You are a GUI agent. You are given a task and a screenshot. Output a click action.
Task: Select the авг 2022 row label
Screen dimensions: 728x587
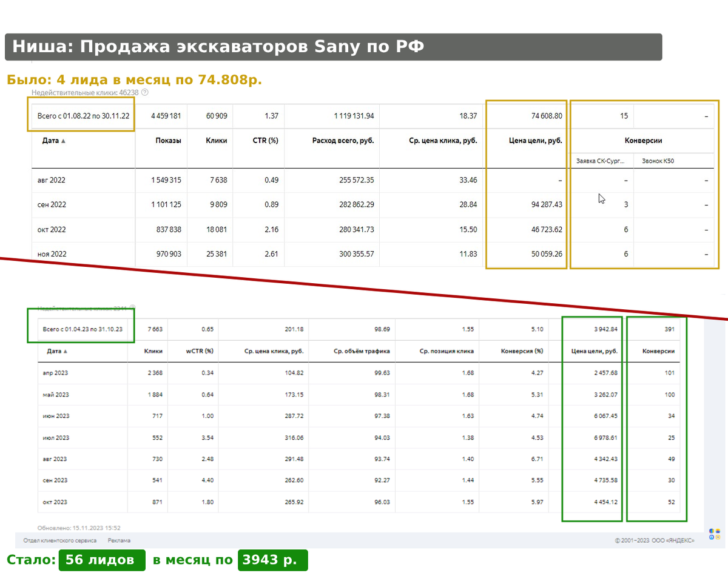click(52, 180)
